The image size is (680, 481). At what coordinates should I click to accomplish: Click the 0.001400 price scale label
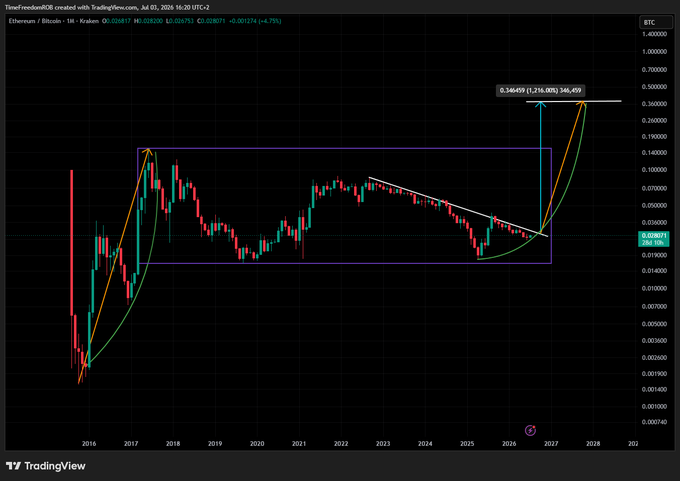click(x=654, y=389)
